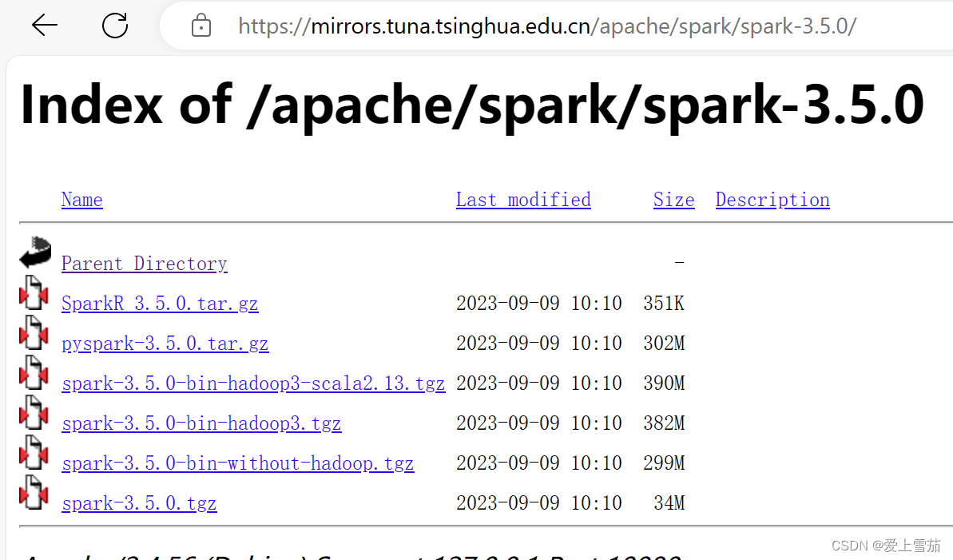Sort listing by Description
Screen dimensions: 953x560
[x=772, y=199]
